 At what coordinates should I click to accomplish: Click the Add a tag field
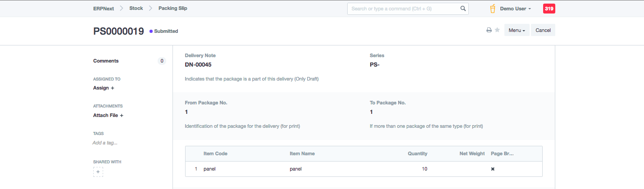coord(105,143)
